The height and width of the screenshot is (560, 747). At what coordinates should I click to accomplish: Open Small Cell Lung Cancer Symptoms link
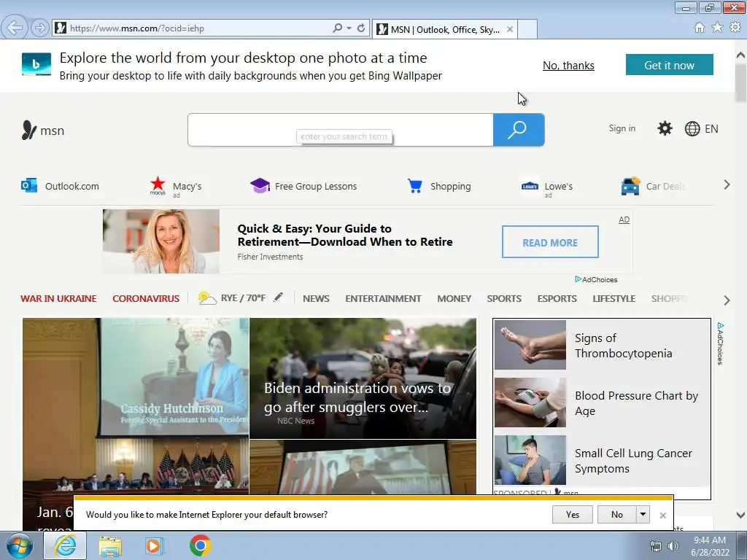[633, 461]
